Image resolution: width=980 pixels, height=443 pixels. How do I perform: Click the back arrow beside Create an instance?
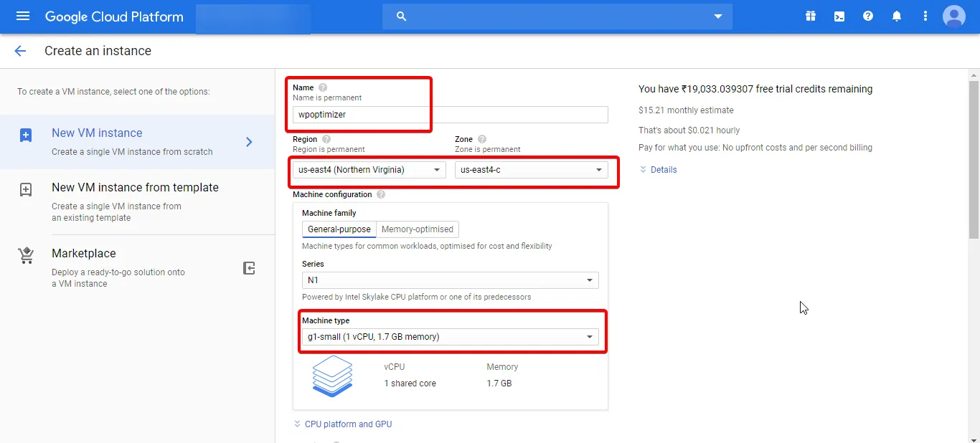point(20,51)
